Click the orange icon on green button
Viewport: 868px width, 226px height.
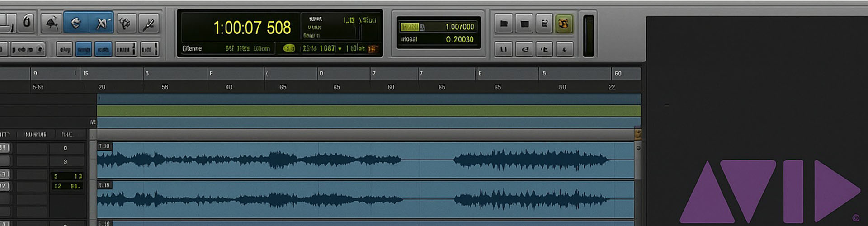pyautogui.click(x=564, y=24)
